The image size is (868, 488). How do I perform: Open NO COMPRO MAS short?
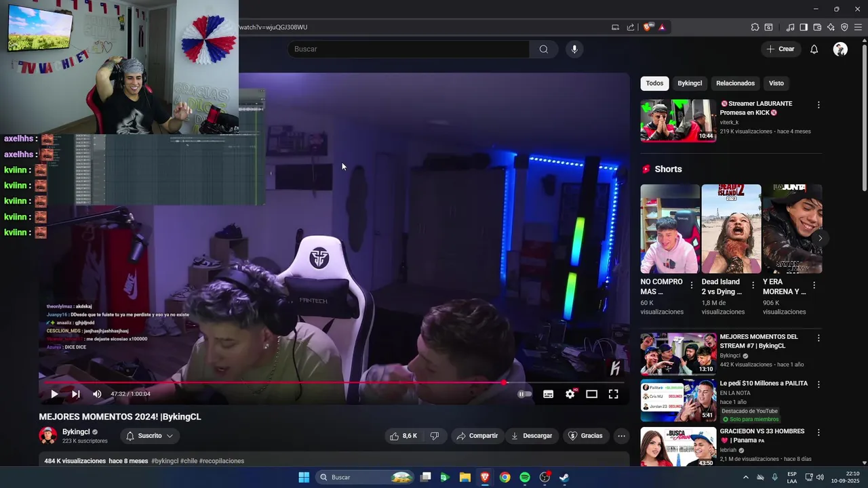point(670,229)
